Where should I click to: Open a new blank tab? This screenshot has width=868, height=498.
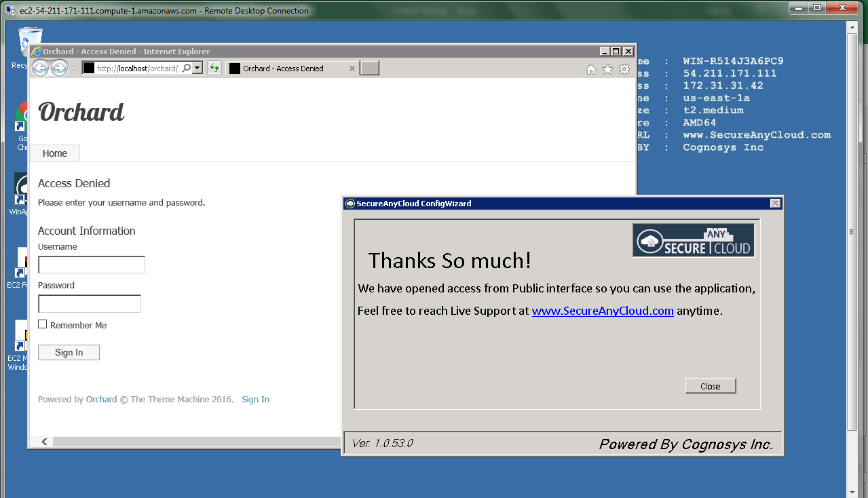click(369, 68)
